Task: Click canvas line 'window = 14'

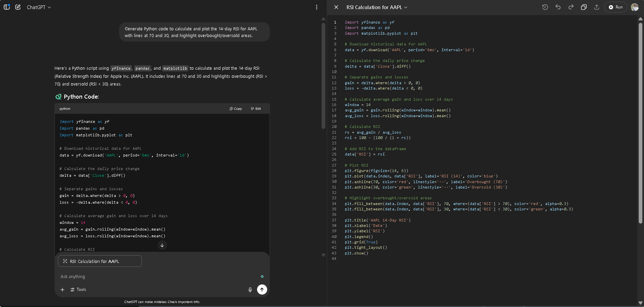Action: (x=358, y=105)
